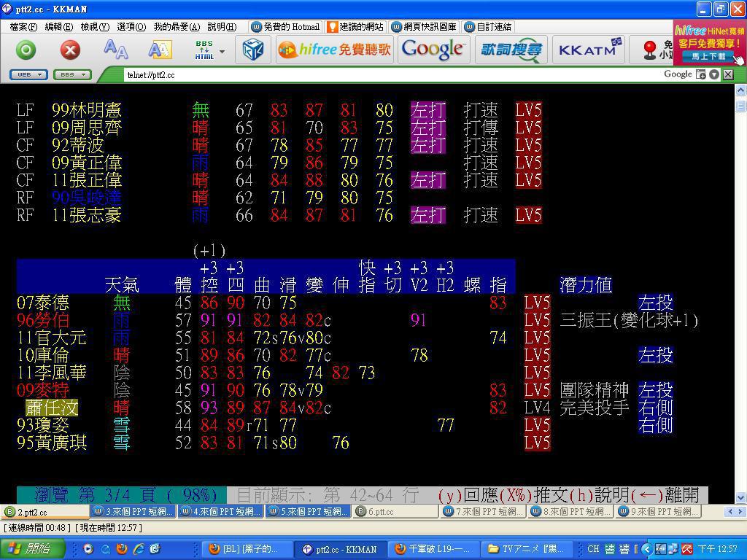Click the 自訂連結 link

click(489, 27)
